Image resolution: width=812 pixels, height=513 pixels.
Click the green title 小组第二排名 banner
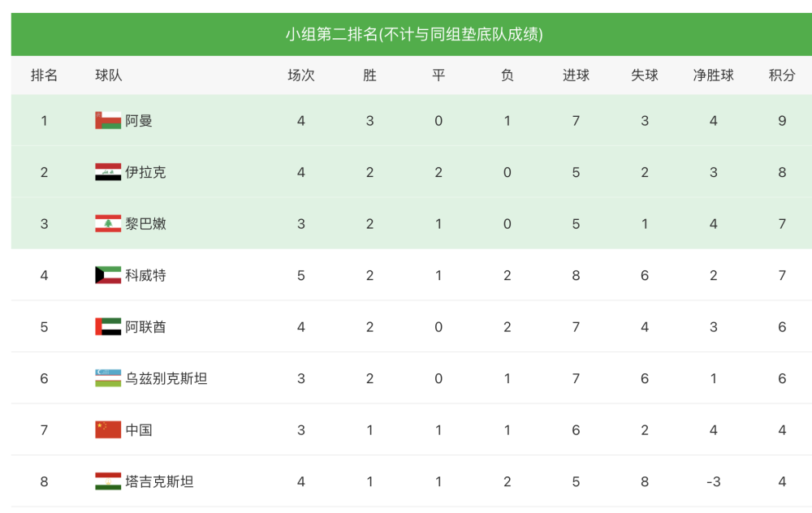point(412,34)
